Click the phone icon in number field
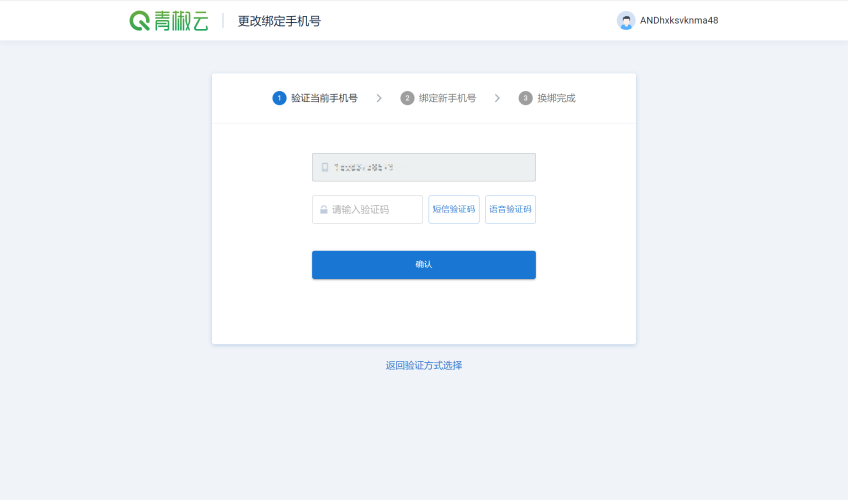This screenshot has width=848, height=500. (x=325, y=168)
